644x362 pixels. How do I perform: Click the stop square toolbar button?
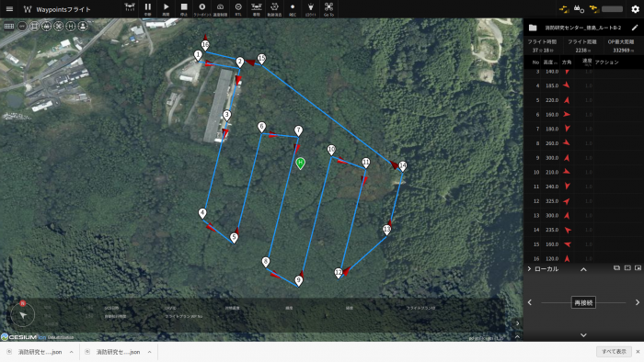[184, 8]
